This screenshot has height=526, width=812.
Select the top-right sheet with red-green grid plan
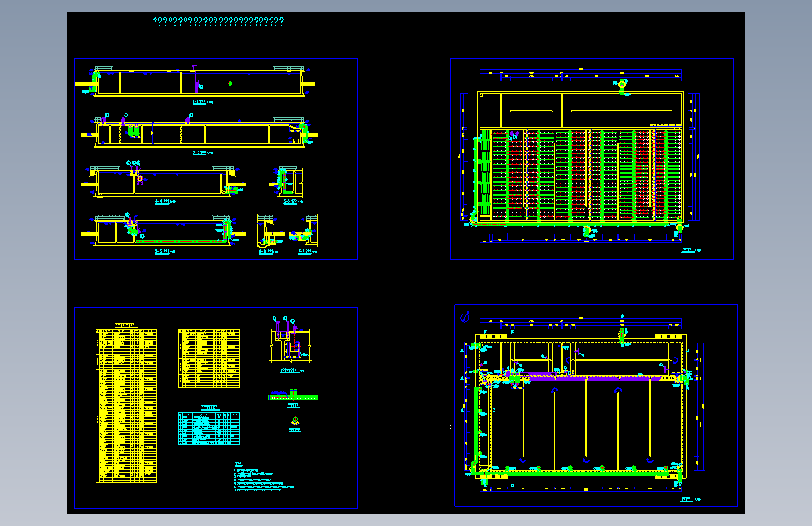[x=592, y=159]
